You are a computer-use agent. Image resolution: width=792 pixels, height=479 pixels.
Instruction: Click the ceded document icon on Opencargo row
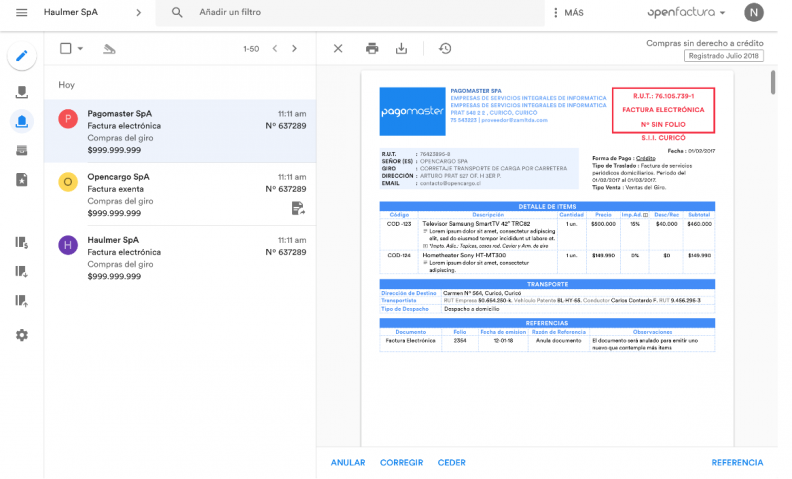pos(298,208)
